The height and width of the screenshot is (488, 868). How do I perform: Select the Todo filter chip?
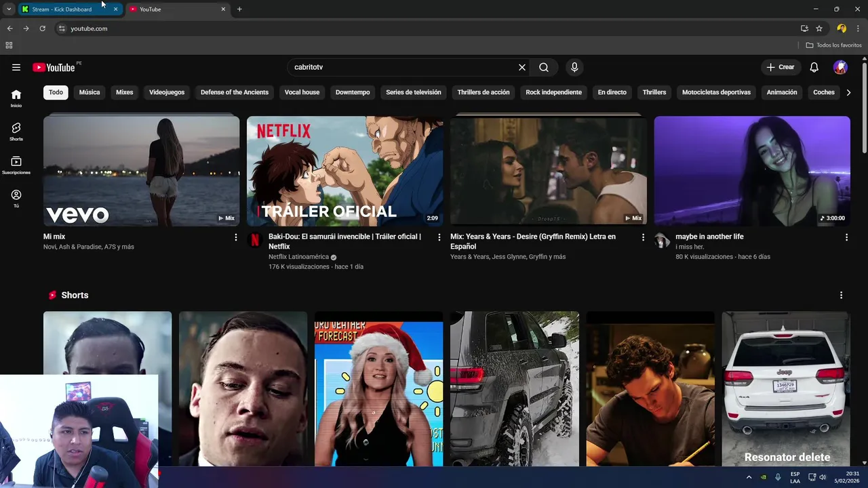click(56, 92)
